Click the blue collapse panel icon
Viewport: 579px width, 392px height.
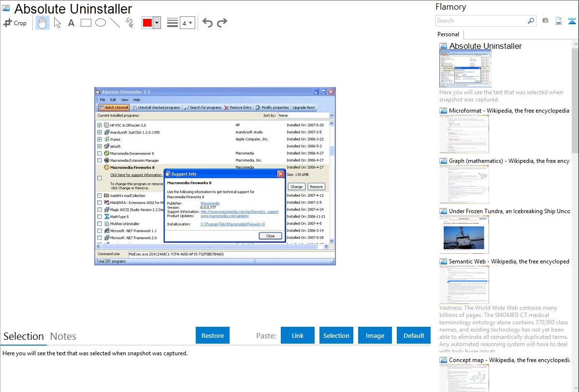tap(572, 21)
